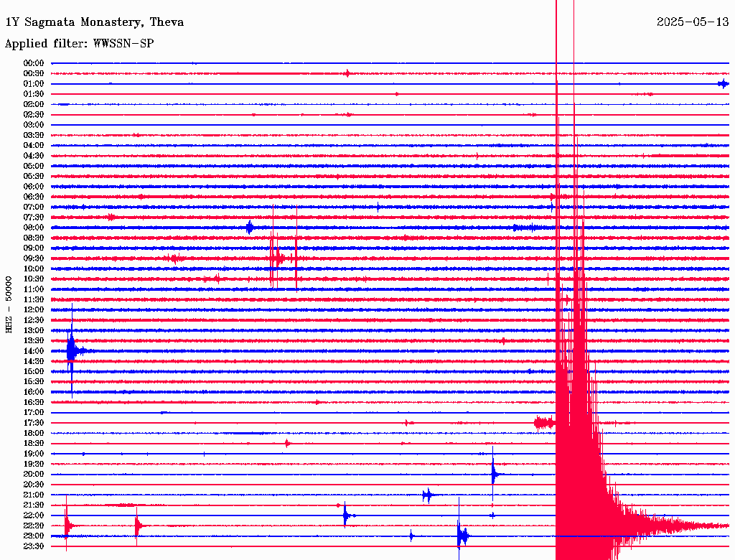Click the 19:00 time label
This screenshot has width=735, height=560.
34,454
